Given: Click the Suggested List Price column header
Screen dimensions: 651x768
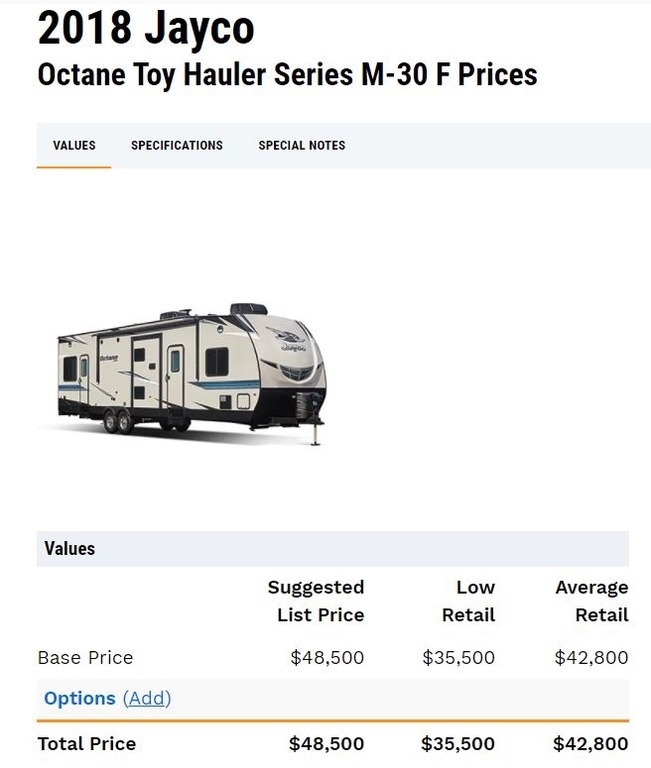Looking at the screenshot, I should click(x=316, y=601).
